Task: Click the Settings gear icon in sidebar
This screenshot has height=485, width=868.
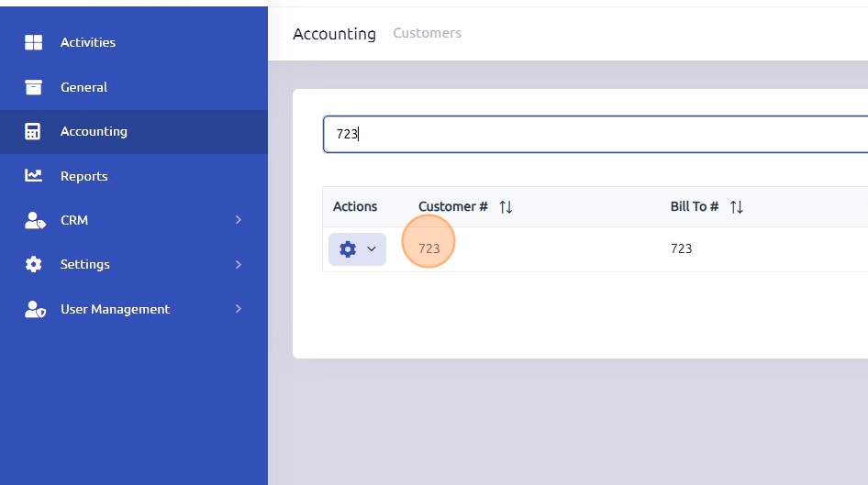Action: point(34,264)
